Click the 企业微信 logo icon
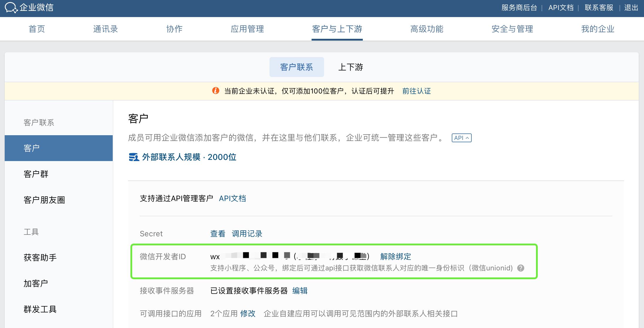644x328 pixels. (11, 7)
